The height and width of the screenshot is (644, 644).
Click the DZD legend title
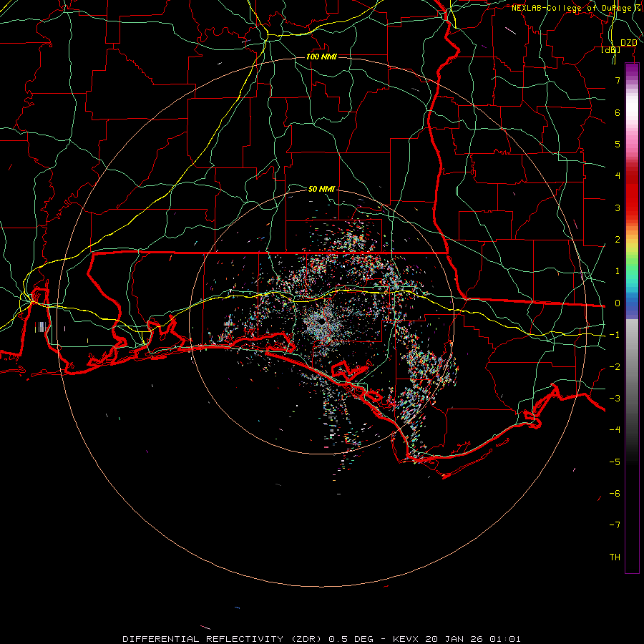(x=629, y=43)
